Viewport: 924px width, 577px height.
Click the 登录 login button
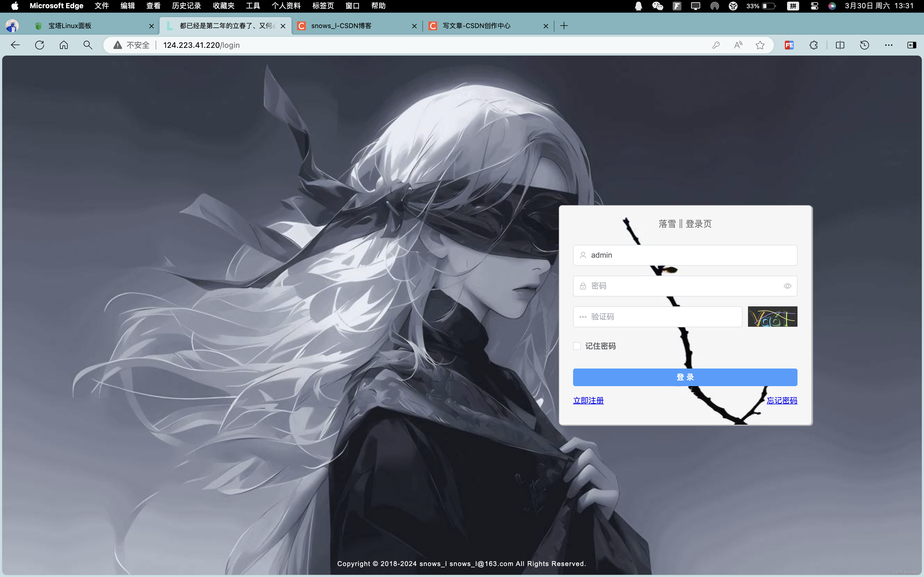pyautogui.click(x=685, y=377)
